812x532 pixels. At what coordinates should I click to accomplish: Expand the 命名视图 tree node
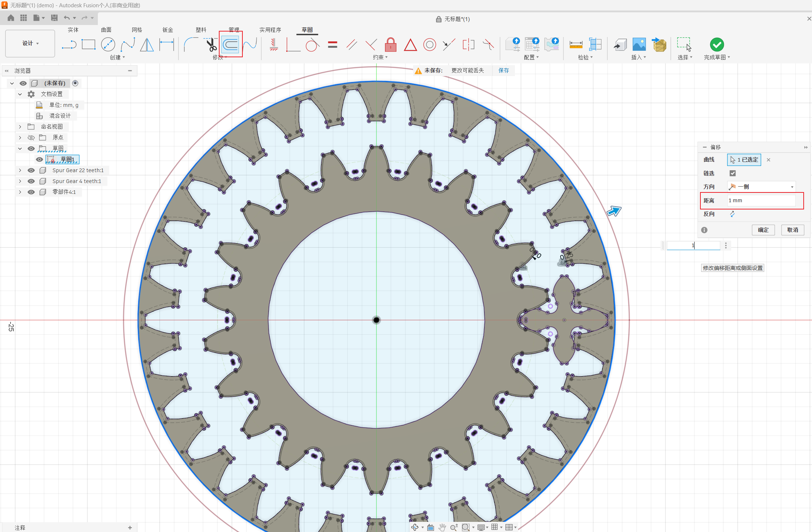pyautogui.click(x=20, y=127)
